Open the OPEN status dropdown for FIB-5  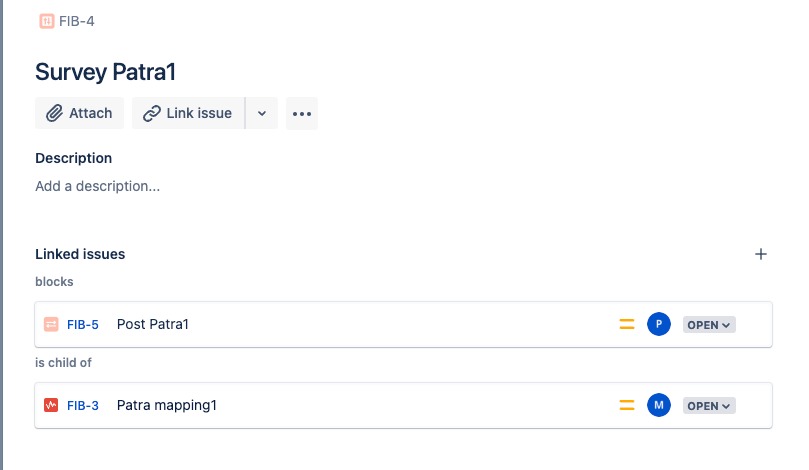click(x=709, y=325)
